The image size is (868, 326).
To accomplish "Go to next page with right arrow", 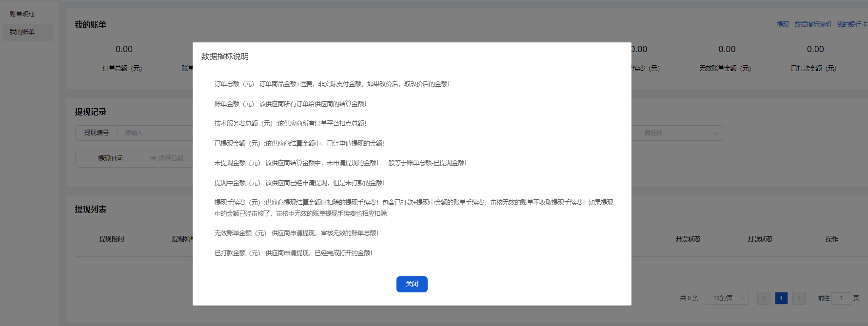I will click(799, 298).
